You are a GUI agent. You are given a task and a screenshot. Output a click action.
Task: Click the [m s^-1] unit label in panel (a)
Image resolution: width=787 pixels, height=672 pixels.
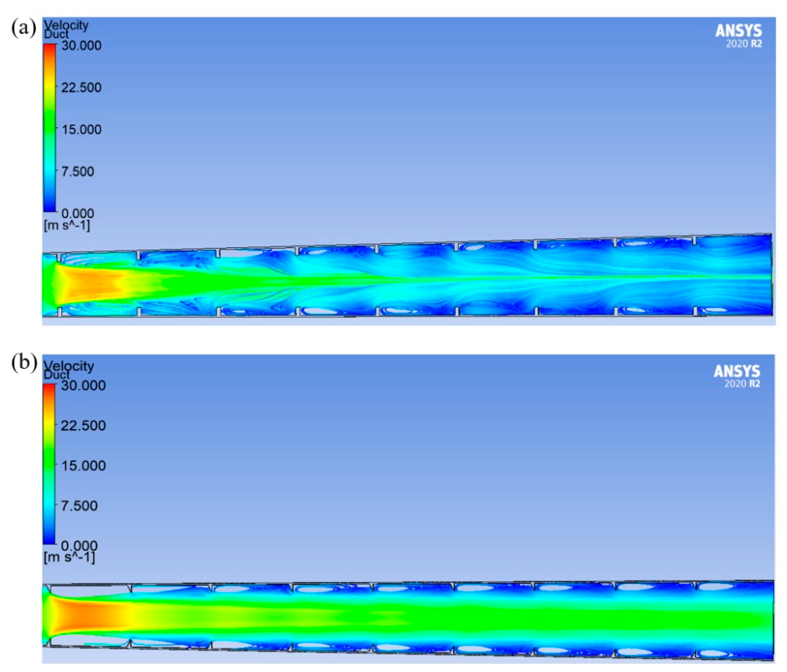pyautogui.click(x=67, y=226)
